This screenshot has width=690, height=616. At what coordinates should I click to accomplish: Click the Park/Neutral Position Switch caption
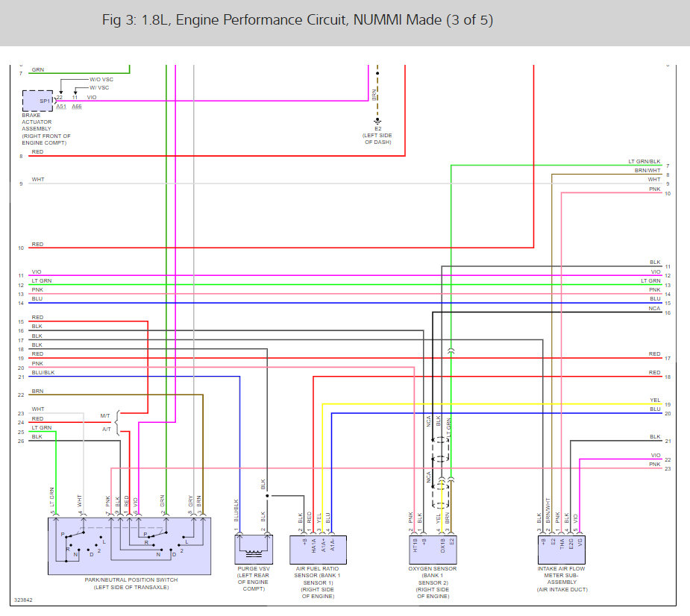(x=131, y=583)
